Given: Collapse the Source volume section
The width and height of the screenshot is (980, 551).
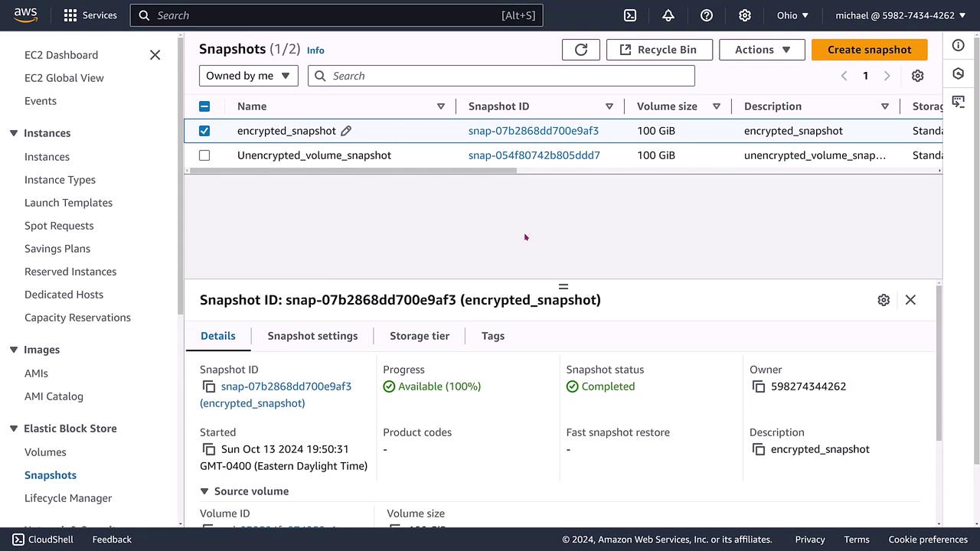Looking at the screenshot, I should 204,491.
